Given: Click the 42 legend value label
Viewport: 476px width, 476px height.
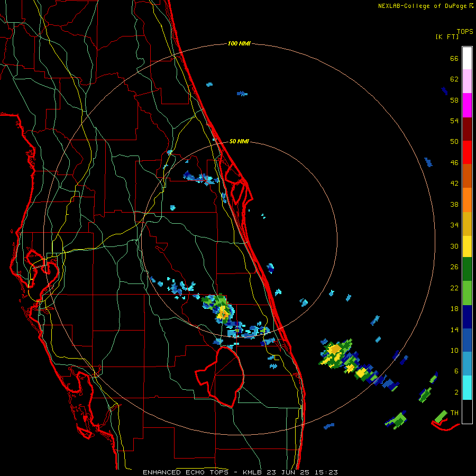Looking at the screenshot, I should [x=454, y=183].
